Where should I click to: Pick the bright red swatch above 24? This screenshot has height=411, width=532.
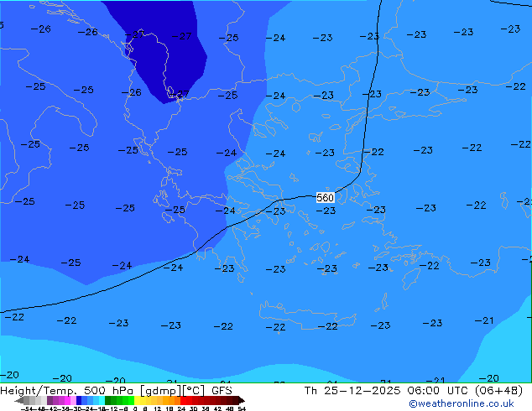point(183,400)
